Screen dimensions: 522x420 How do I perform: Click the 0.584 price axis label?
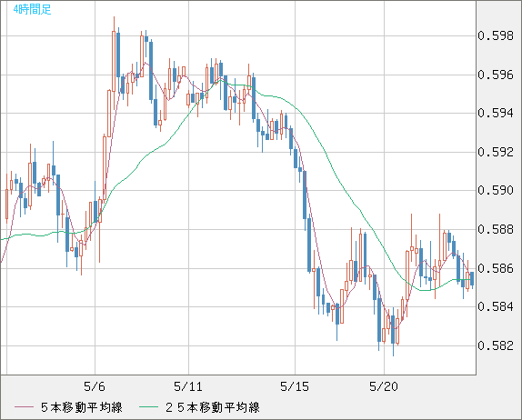click(x=496, y=306)
